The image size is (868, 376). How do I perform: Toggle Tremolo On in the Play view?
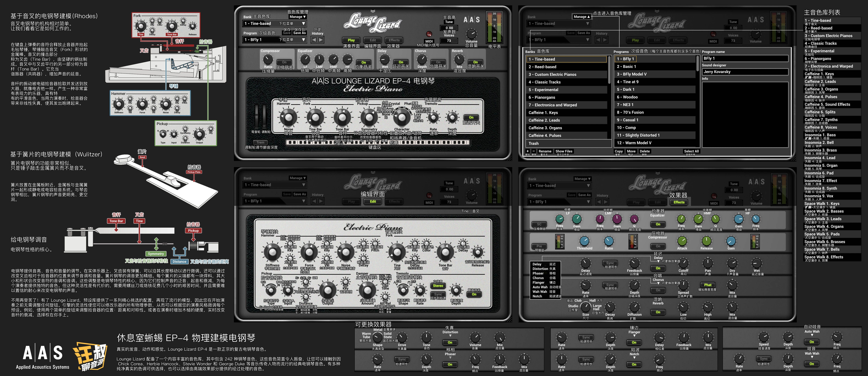(x=471, y=117)
